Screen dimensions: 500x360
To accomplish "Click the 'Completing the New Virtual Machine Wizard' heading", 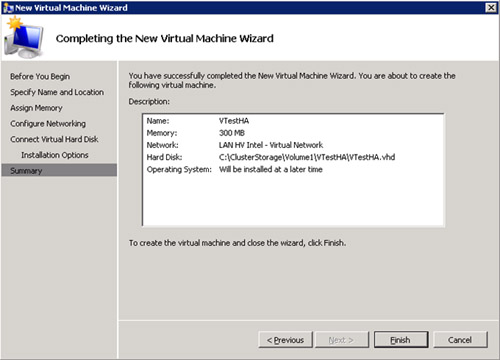I will tap(165, 38).
